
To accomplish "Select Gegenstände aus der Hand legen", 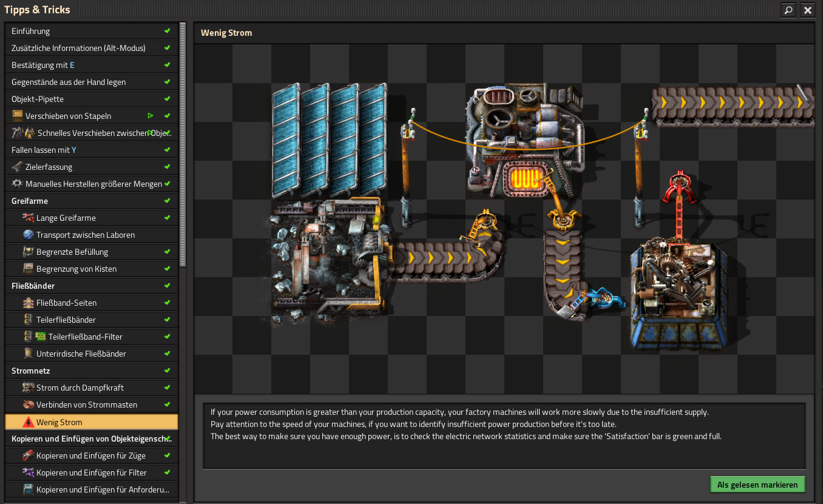I will (x=92, y=82).
